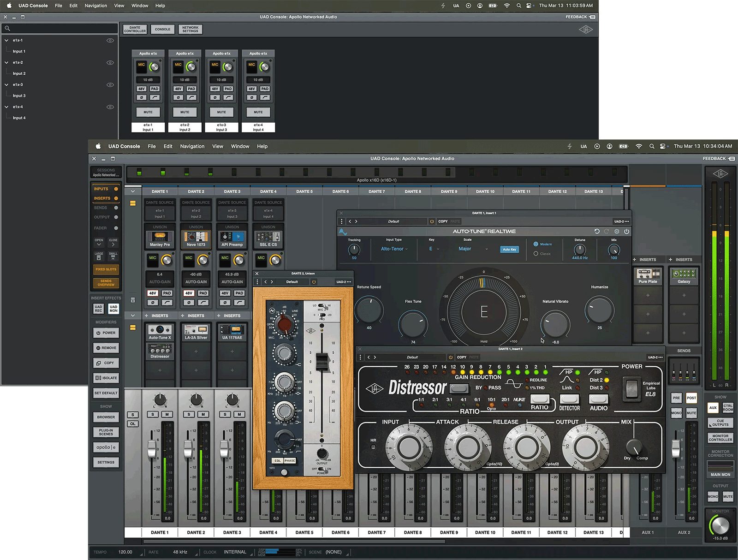Image resolution: width=738 pixels, height=560 pixels.
Task: Select the INPUTS view option
Action: click(106, 189)
